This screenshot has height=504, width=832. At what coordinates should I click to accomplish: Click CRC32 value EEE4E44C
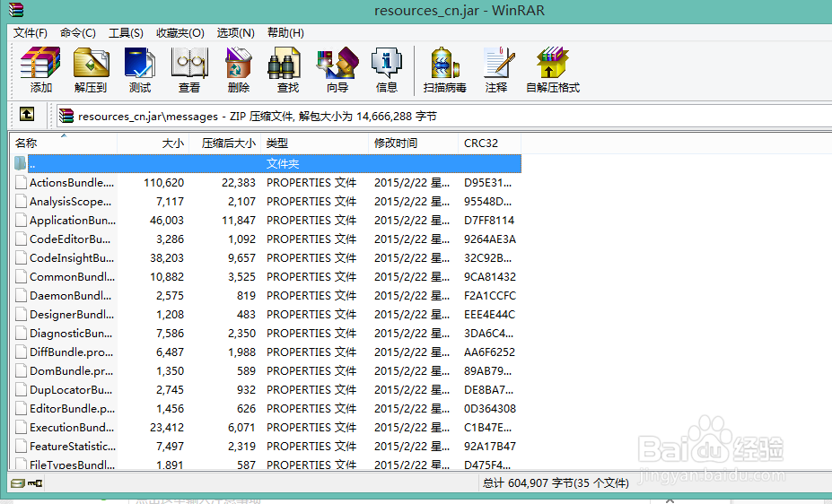(489, 314)
